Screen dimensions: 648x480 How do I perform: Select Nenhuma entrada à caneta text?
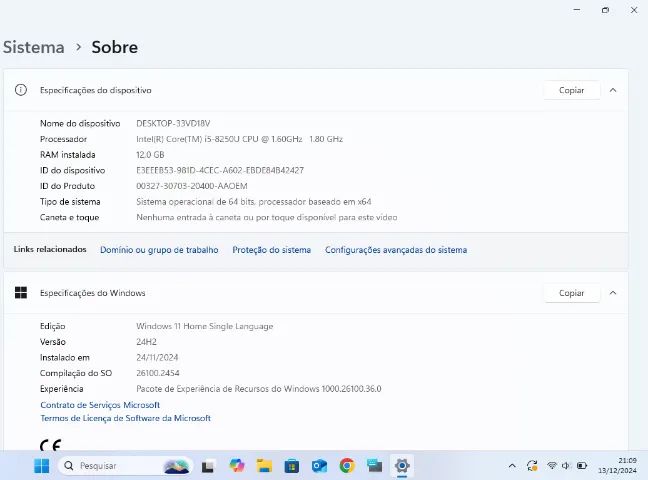point(267,217)
